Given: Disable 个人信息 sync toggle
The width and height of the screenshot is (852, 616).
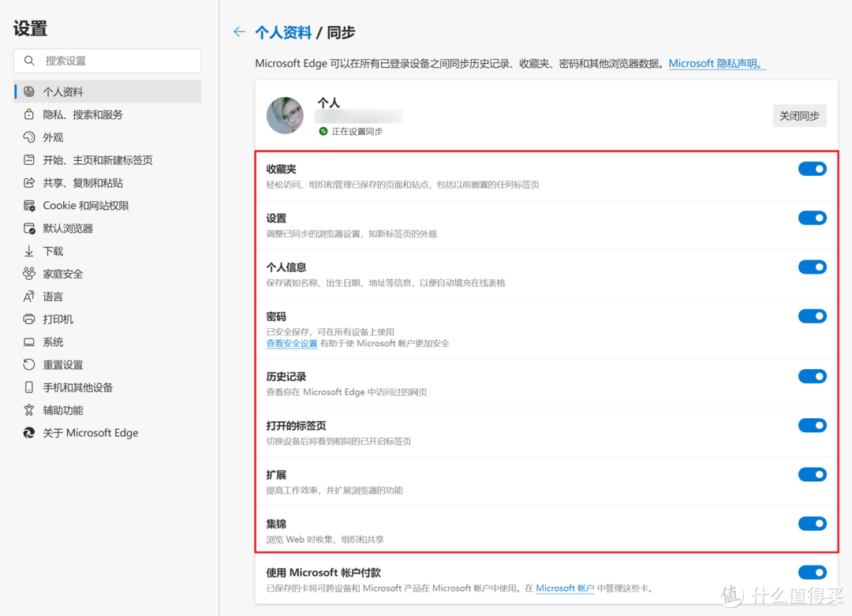Looking at the screenshot, I should (x=813, y=267).
